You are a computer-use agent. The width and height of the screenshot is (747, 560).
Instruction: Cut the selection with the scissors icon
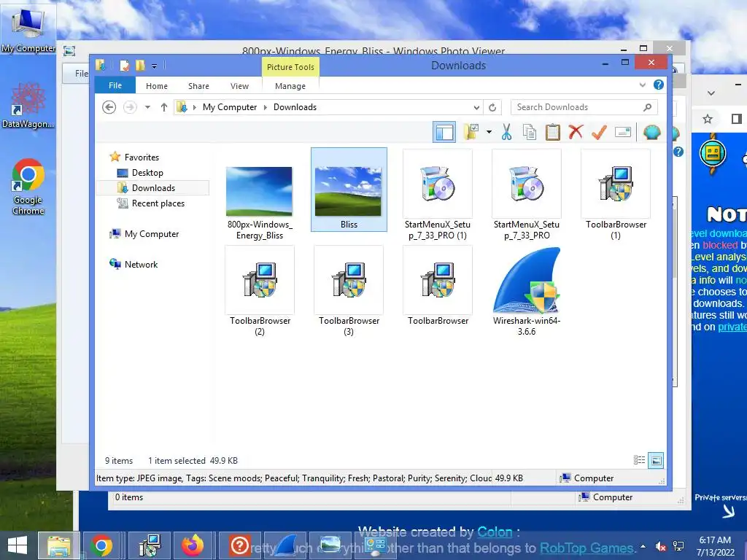[x=506, y=132]
